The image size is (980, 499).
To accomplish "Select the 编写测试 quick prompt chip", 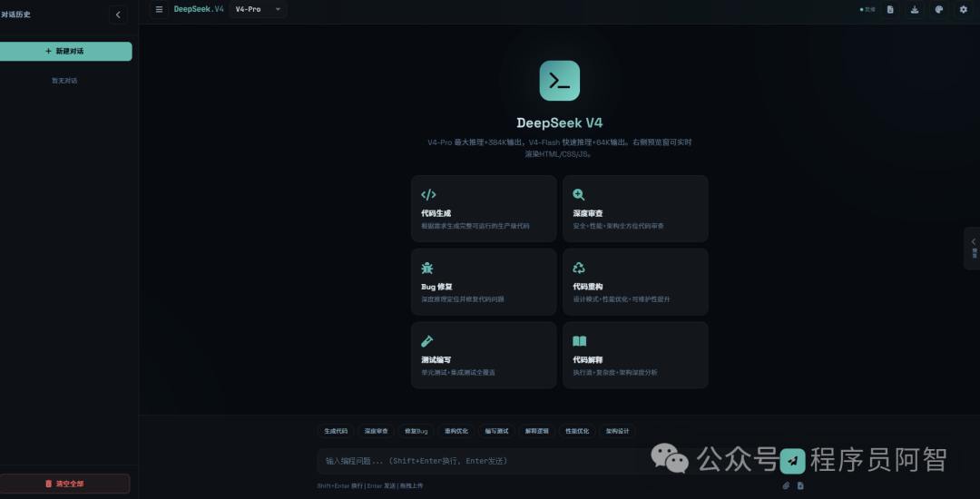I will pyautogui.click(x=497, y=431).
